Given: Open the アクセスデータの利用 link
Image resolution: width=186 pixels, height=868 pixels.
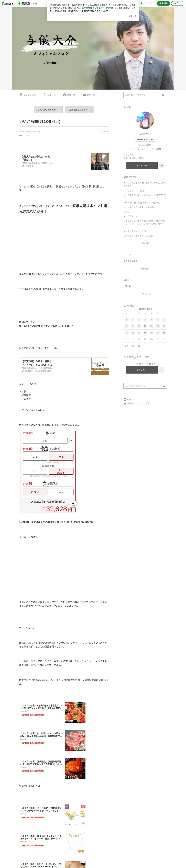Looking at the screenshot, I should tap(104, 8).
